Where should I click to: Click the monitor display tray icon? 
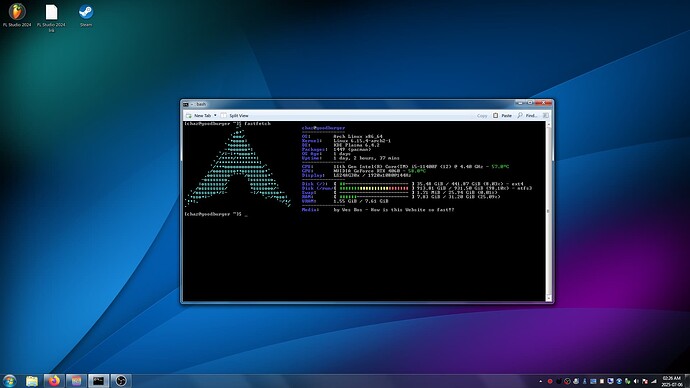(610, 381)
